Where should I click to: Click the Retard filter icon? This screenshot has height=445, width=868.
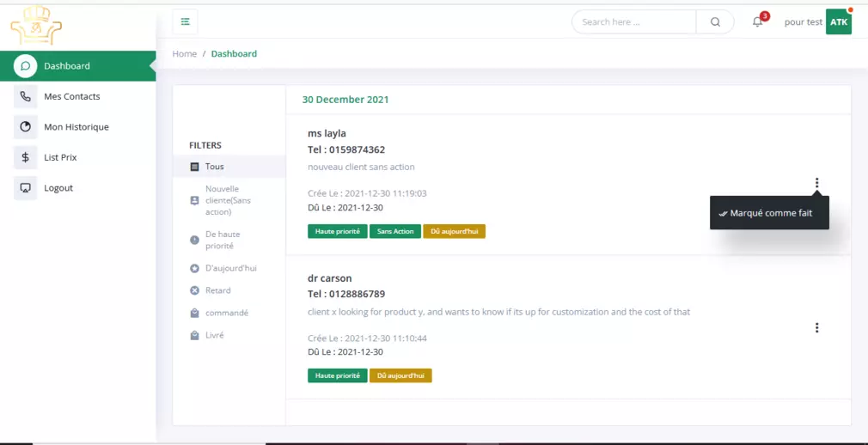pyautogui.click(x=194, y=290)
